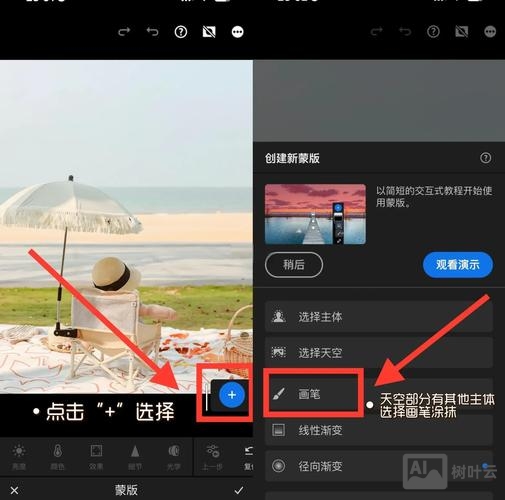Choose the 径向渐变 (Radial Gradient) option
Screen dimensions: 505x500
pos(379,466)
